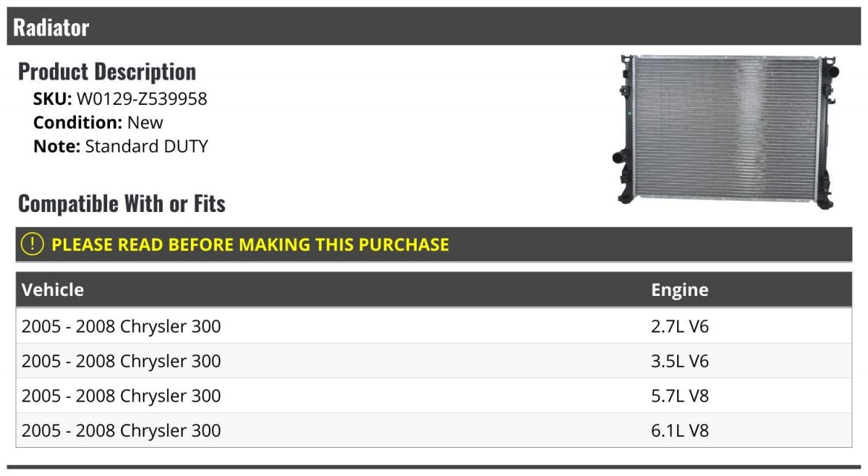Click the Product Description heading
This screenshot has height=476, width=868.
[x=107, y=72]
